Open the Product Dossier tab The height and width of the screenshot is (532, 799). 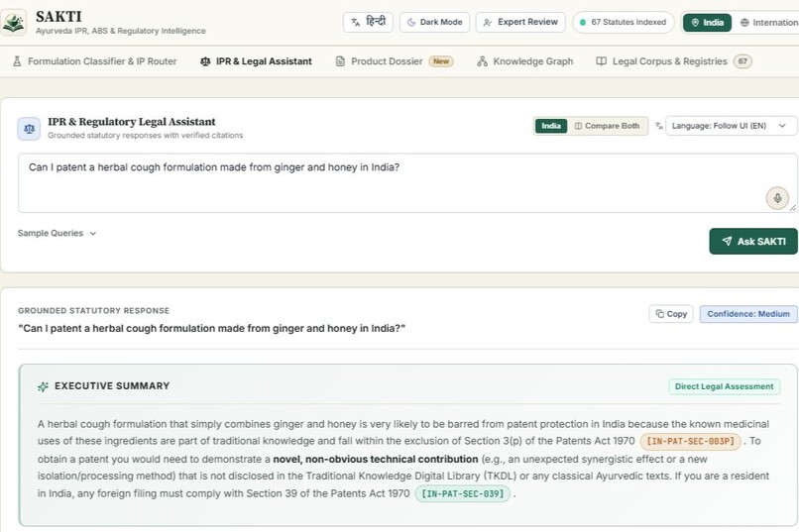[x=395, y=61]
